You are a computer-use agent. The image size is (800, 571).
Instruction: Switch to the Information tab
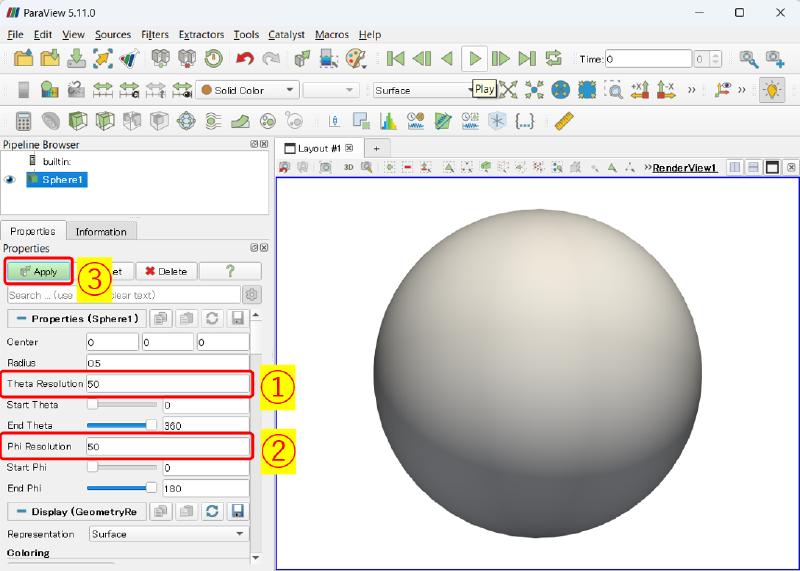tap(101, 231)
